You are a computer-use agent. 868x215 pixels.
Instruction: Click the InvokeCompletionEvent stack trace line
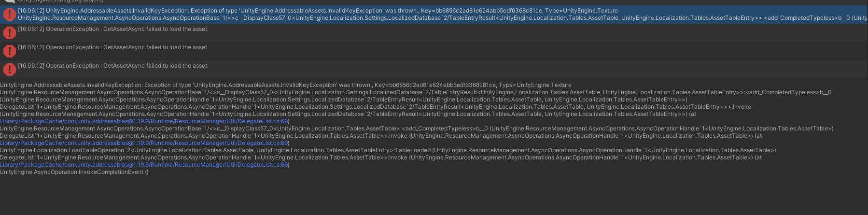[x=74, y=172]
